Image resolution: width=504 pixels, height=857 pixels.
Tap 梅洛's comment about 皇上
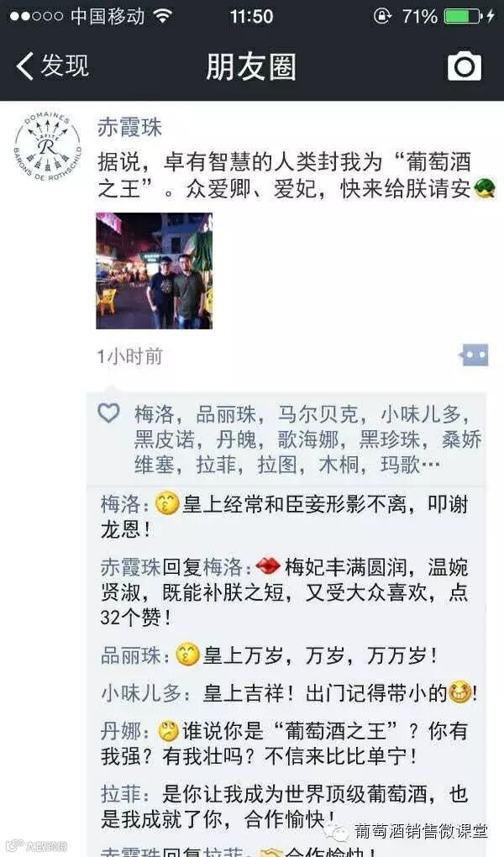point(284,516)
